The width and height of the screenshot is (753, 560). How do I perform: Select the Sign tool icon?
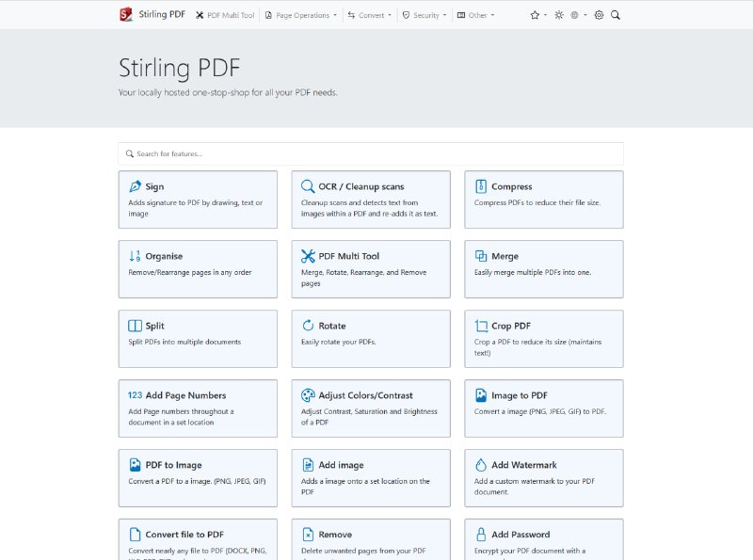pos(134,186)
